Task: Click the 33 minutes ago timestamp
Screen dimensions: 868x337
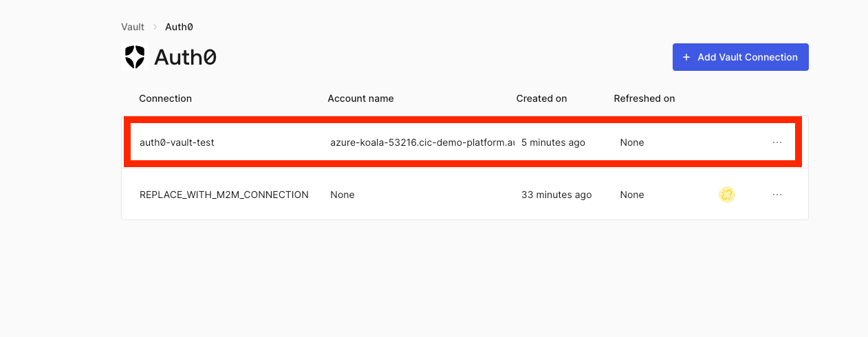Action: (x=556, y=195)
